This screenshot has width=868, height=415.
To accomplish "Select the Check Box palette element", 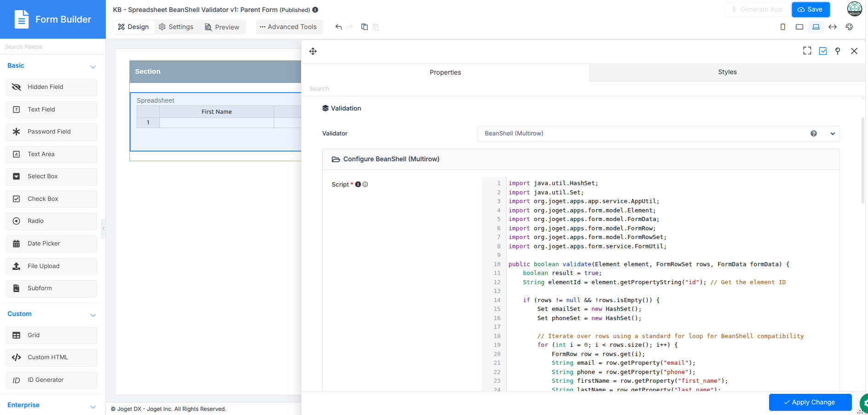I will 52,199.
